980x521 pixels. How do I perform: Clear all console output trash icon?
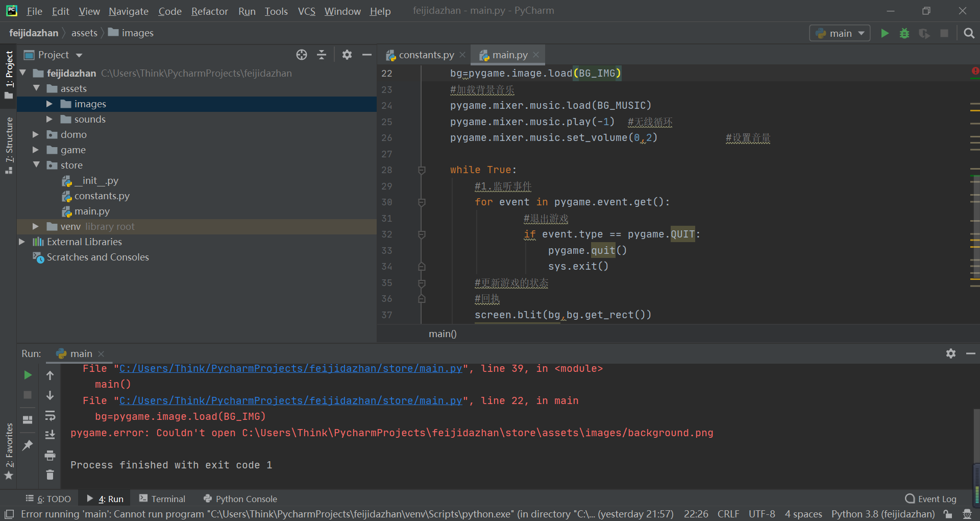pos(50,475)
